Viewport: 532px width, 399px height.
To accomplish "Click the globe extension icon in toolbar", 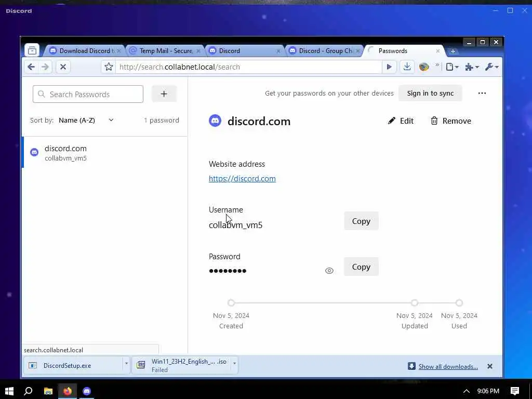I will click(x=424, y=67).
